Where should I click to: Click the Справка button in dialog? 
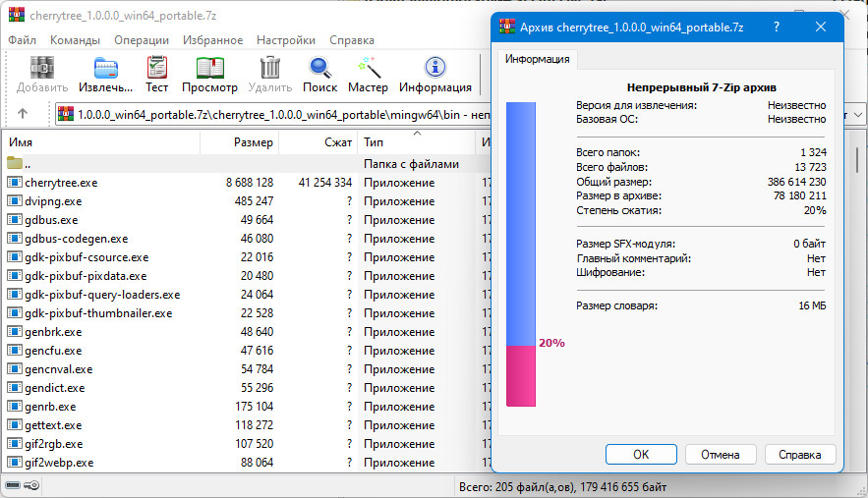(x=800, y=454)
